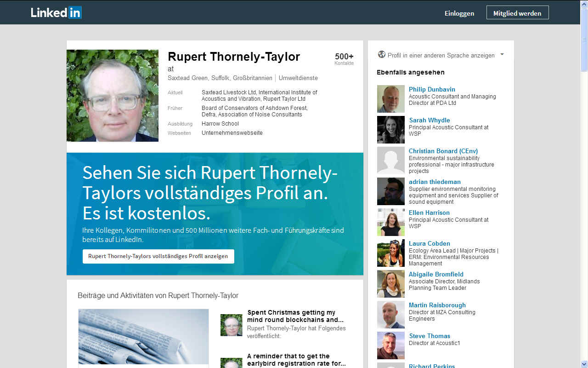
Task: Click the page scrollbar up arrow
Action: [584, 4]
